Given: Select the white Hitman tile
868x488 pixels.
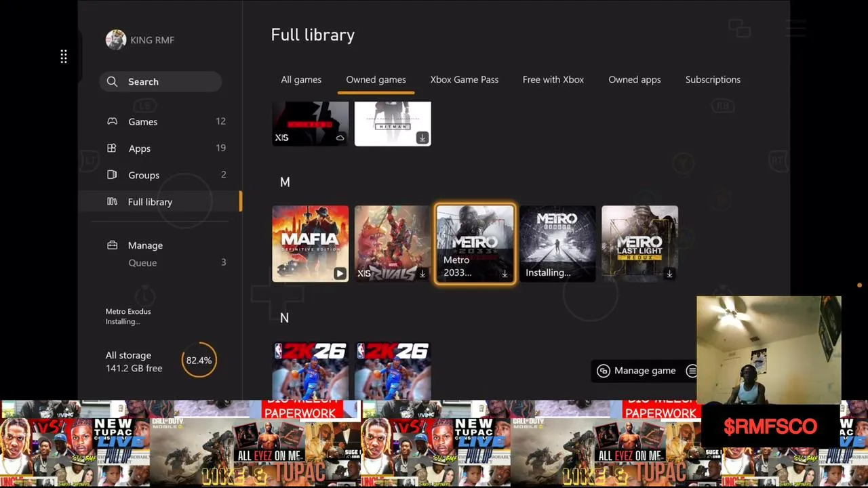Looking at the screenshot, I should coord(393,123).
